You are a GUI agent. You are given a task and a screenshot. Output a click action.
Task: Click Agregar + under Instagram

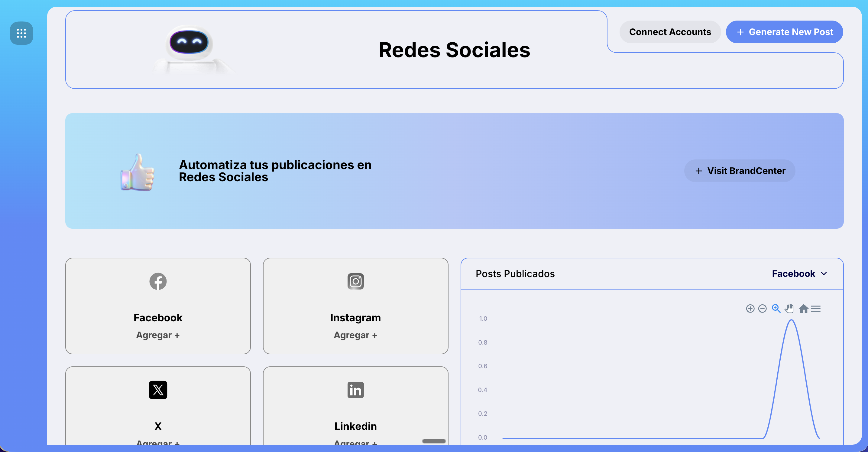pos(355,335)
